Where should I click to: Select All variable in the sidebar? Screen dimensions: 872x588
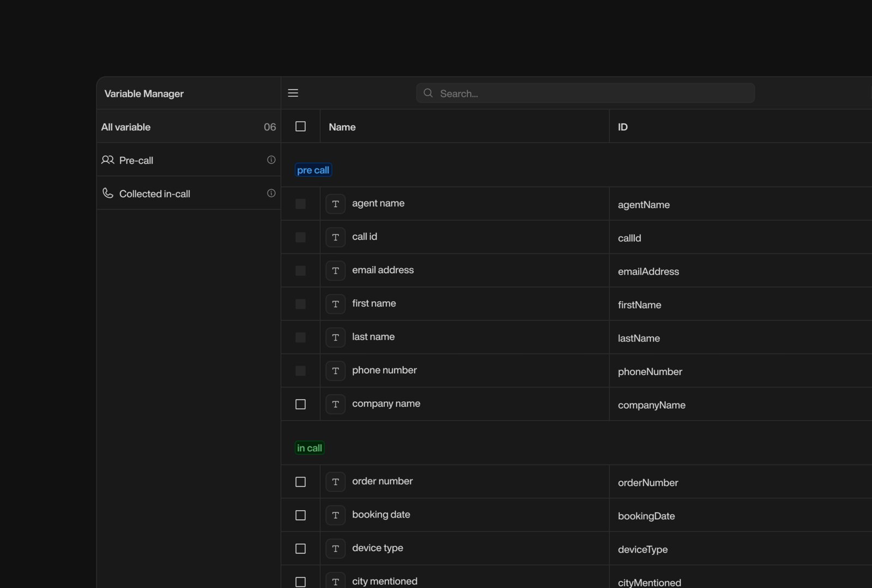[189, 126]
